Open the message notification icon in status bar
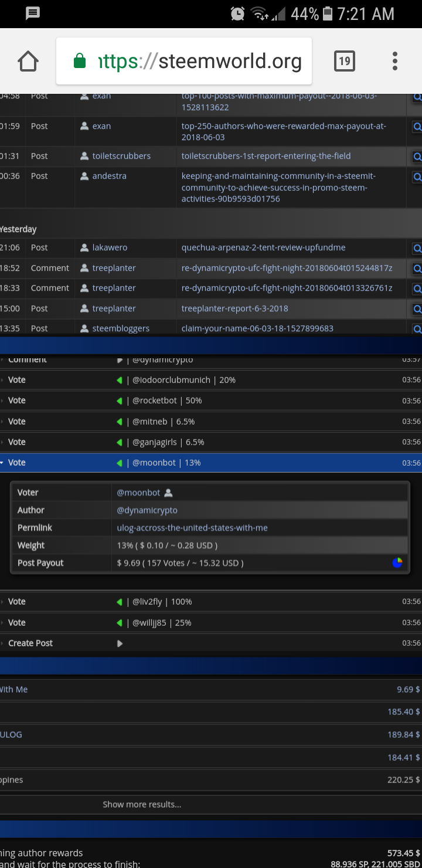The width and height of the screenshot is (422, 868). (x=33, y=13)
